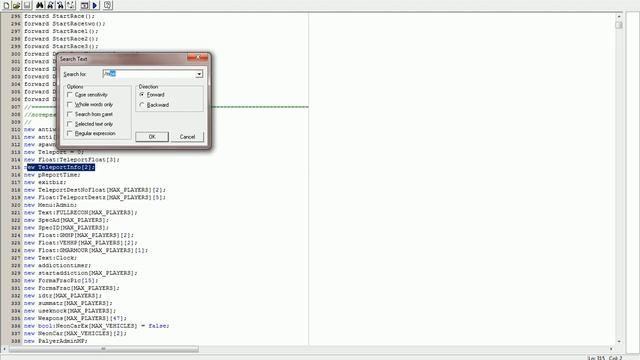This screenshot has height=360, width=640.
Task: Click the line 'new Weapons[MAX_PLAYERS][47];'
Action: pos(75,318)
